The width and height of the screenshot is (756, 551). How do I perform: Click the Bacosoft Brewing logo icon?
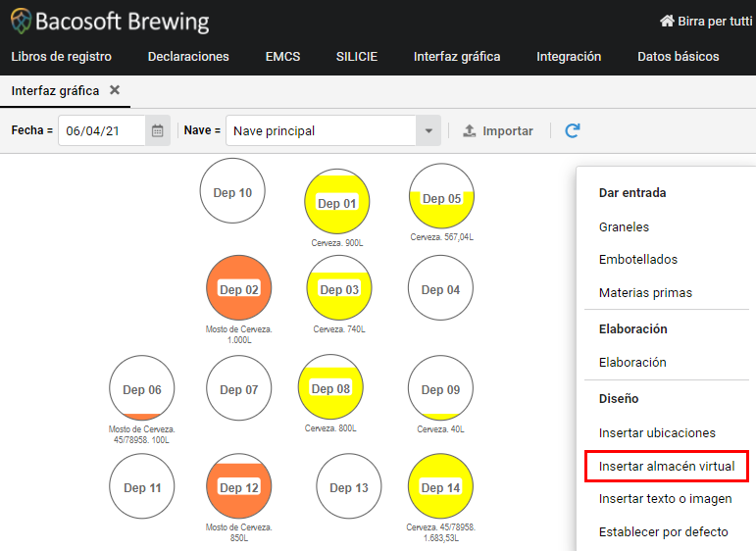21,21
